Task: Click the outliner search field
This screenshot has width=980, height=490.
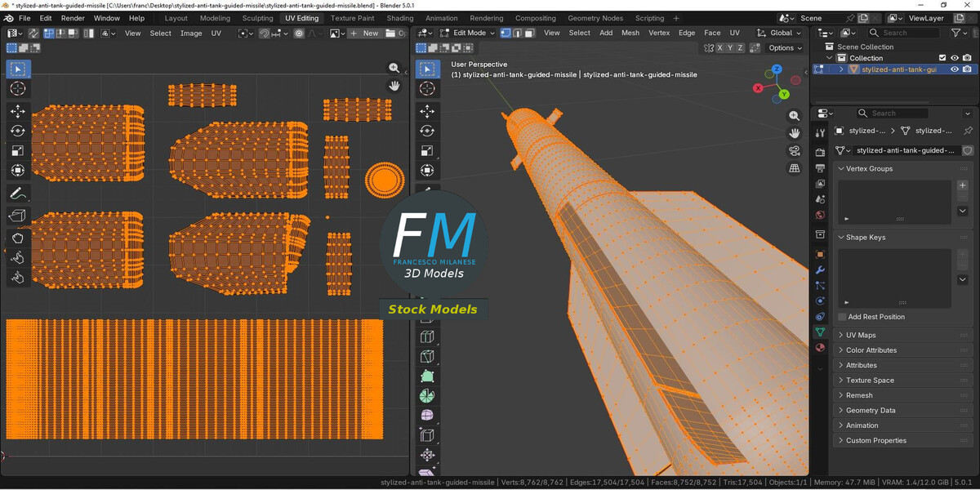Action: click(903, 33)
